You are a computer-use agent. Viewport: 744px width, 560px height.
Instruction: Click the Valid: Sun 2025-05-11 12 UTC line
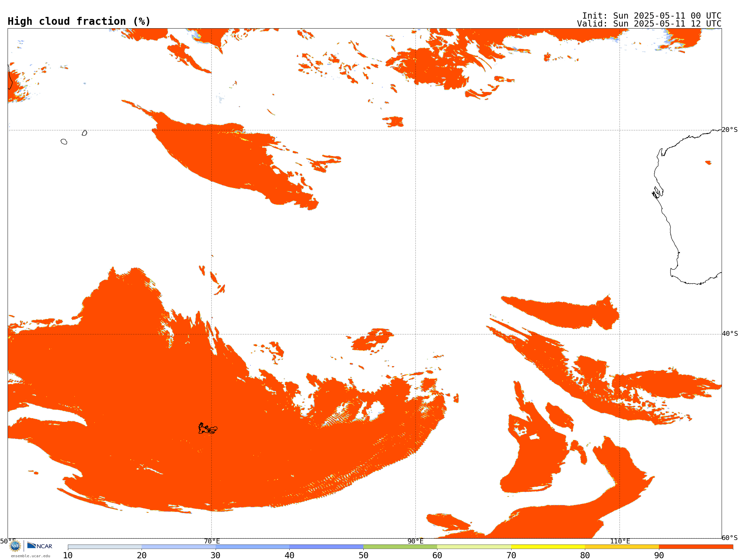649,24
